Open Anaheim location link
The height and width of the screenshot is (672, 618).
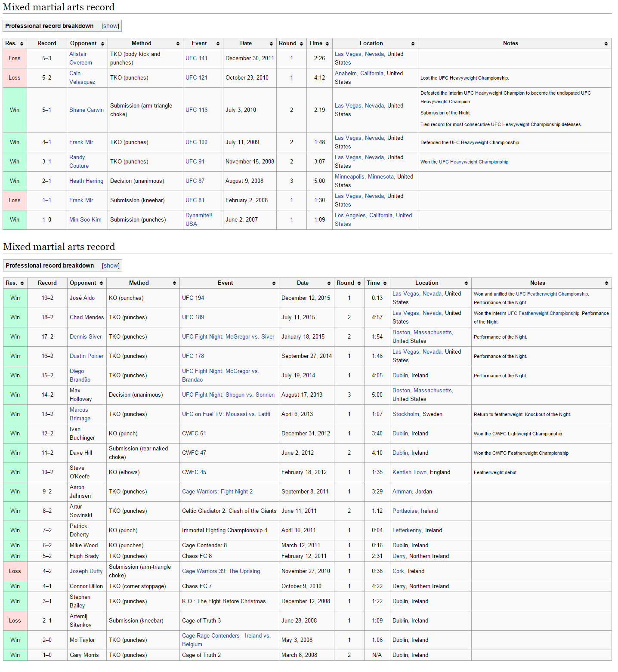tap(346, 74)
